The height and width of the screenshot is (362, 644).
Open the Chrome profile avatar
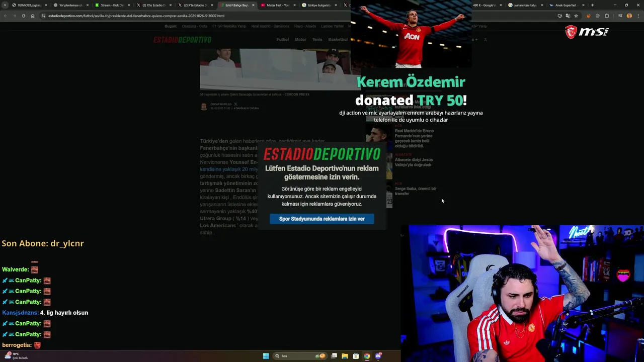[629, 16]
